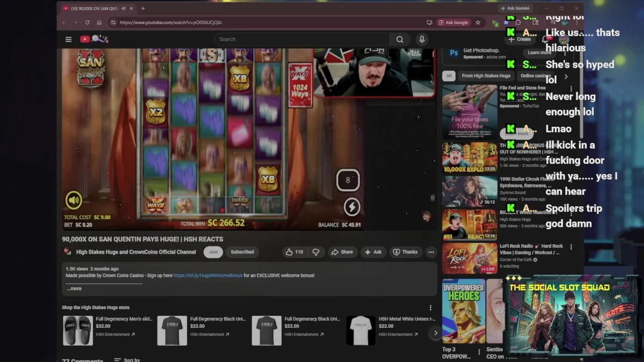This screenshot has height=362, width=644.
Task: Click the Join membership button
Action: [213, 252]
